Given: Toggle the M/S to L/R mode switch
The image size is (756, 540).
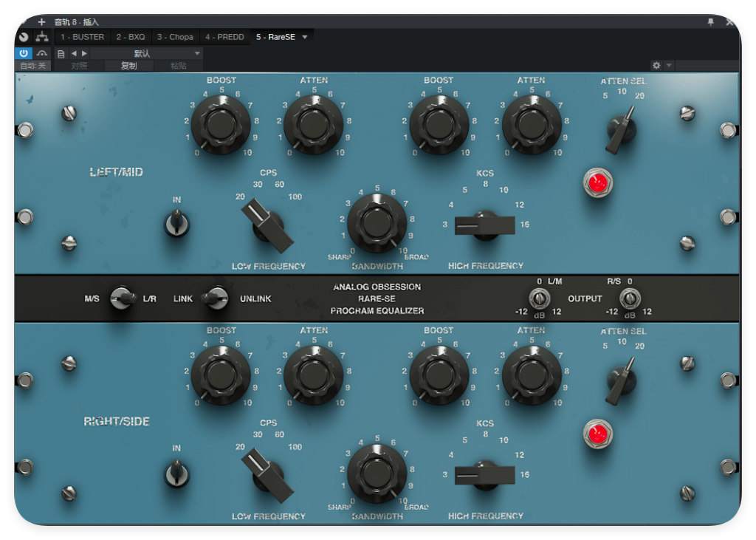Looking at the screenshot, I should click(123, 298).
